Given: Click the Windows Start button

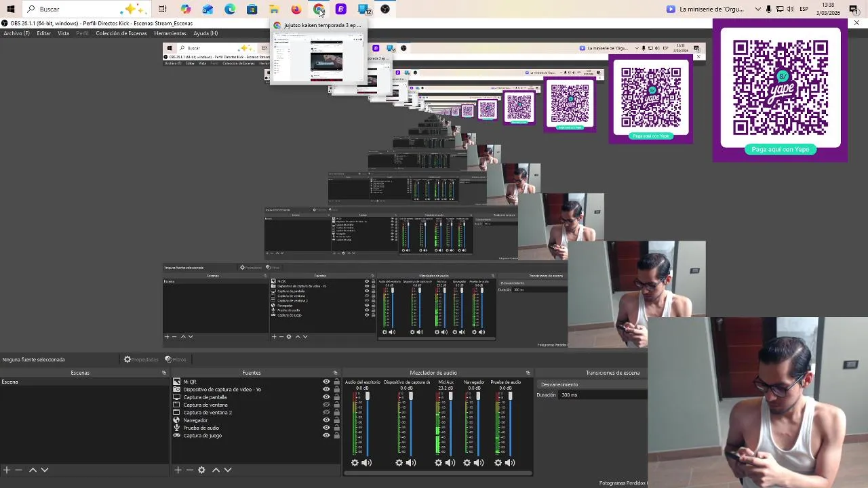Looking at the screenshot, I should pos(10,9).
